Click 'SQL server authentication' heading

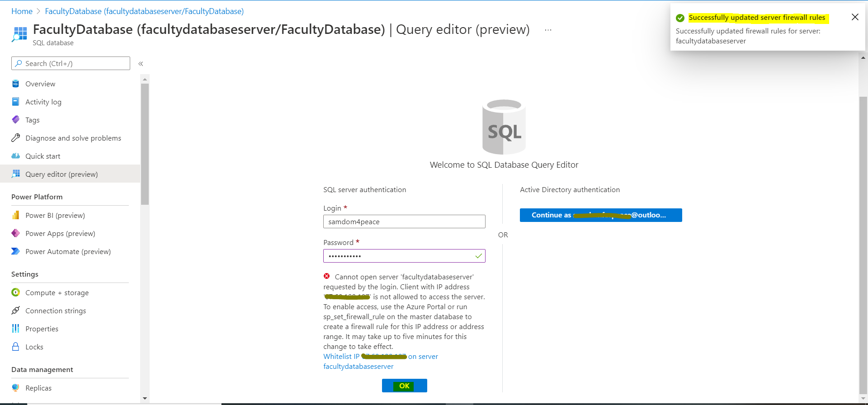click(x=364, y=190)
